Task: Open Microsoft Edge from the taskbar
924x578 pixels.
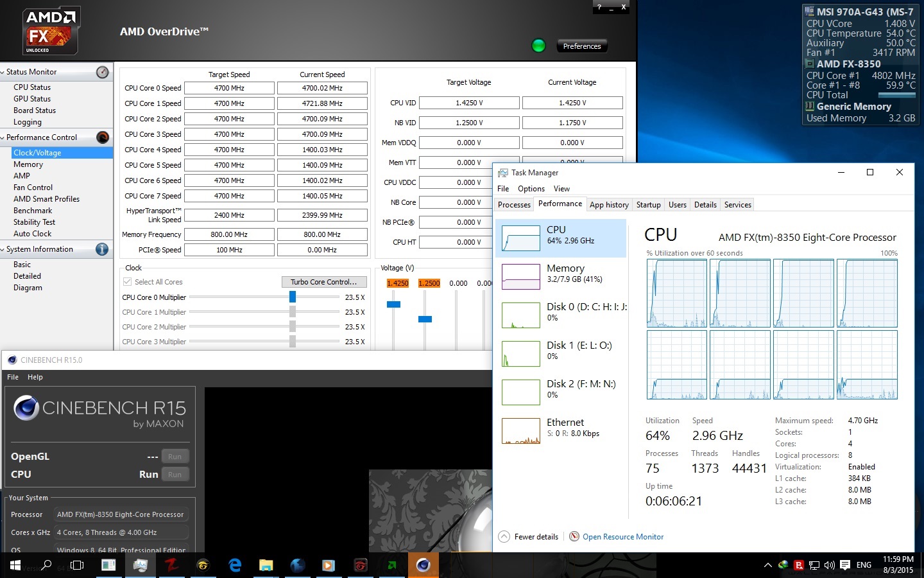Action: click(x=235, y=565)
